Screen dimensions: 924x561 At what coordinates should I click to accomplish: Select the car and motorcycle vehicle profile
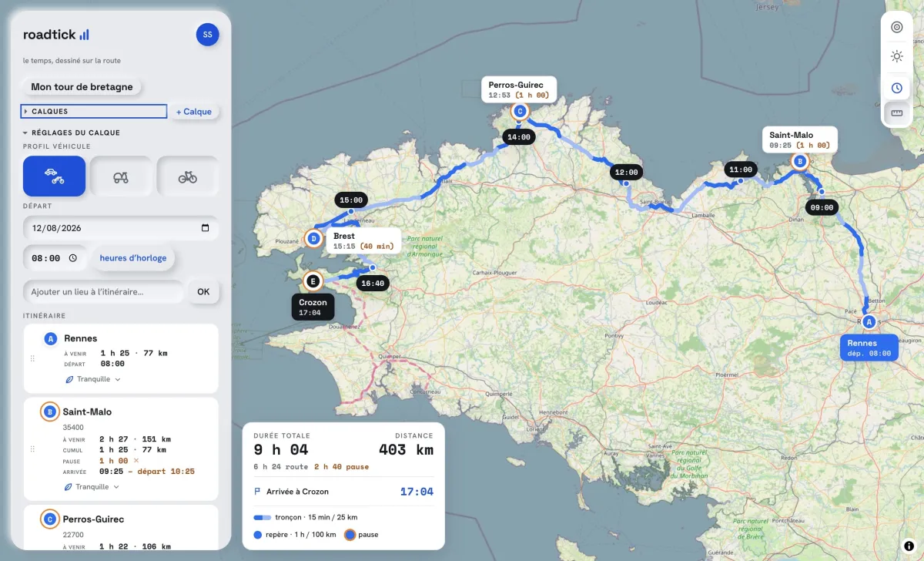tap(54, 176)
